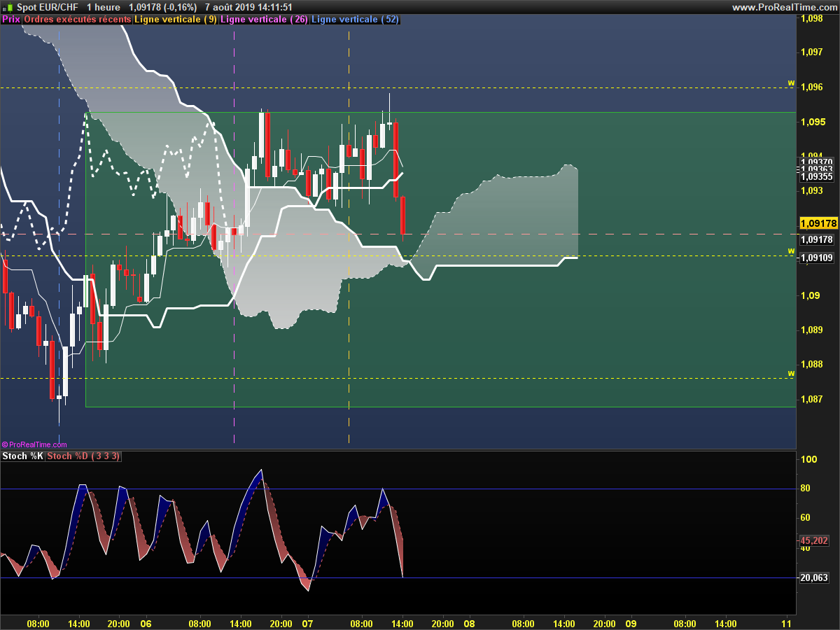Click the 1,095 price axis label

pos(811,122)
